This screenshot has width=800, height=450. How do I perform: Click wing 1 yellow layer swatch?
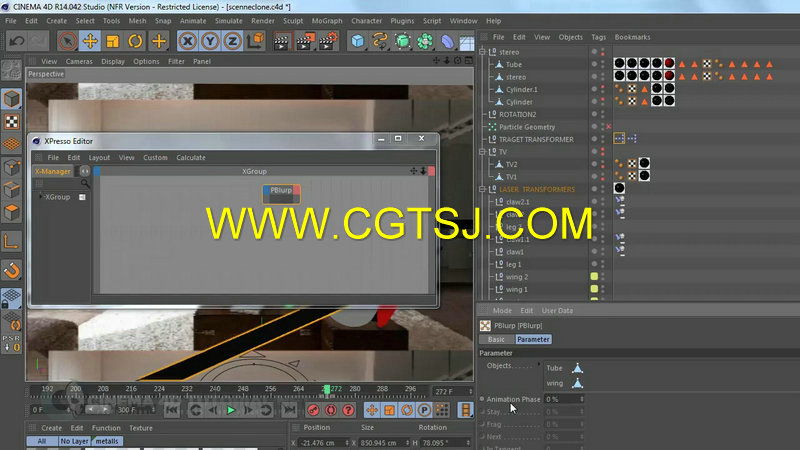point(594,289)
